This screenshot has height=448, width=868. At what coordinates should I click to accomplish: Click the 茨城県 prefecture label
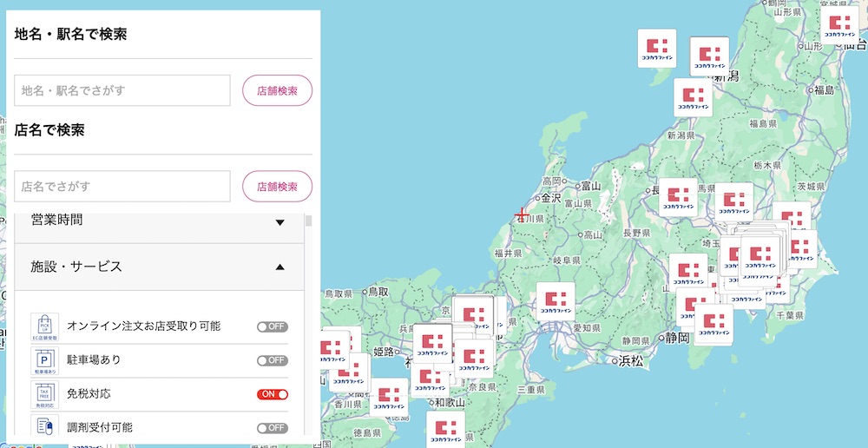(812, 186)
